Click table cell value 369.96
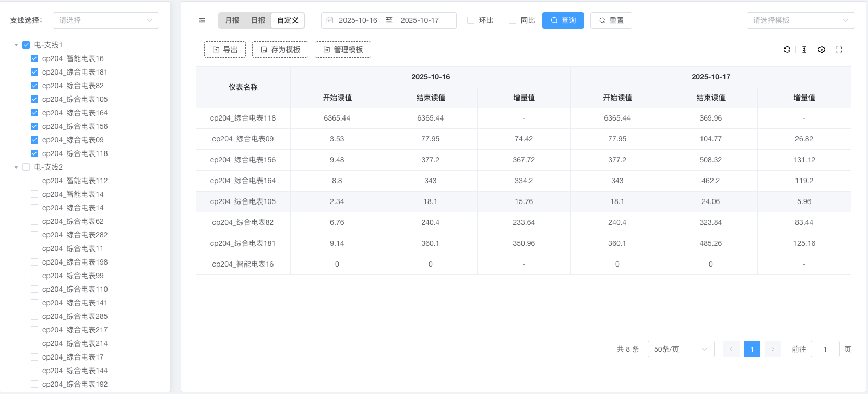 click(x=711, y=118)
